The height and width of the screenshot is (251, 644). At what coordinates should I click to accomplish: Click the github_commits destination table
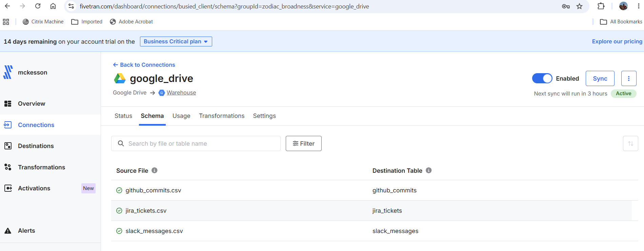(395, 190)
